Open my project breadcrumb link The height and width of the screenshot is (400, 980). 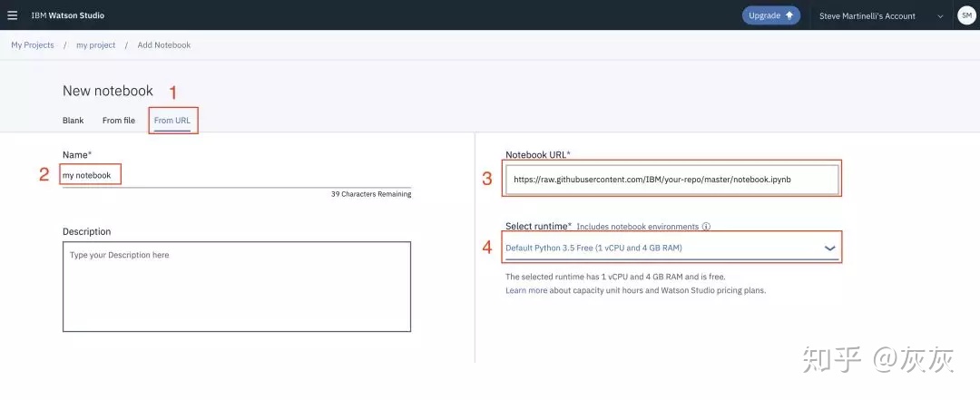coord(95,45)
